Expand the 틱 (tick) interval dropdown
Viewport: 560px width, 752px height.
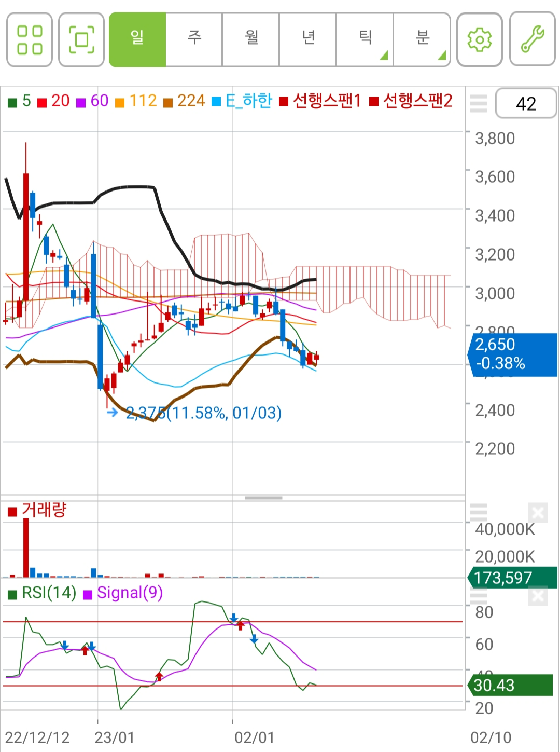pyautogui.click(x=365, y=40)
